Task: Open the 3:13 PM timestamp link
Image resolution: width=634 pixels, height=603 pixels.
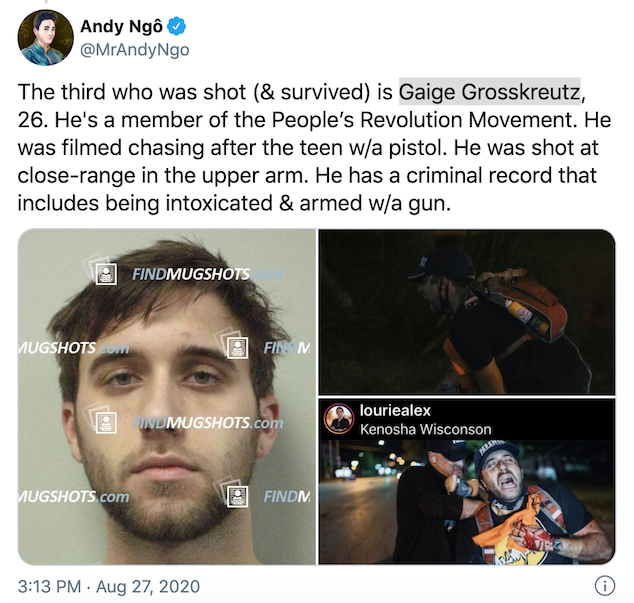Action: coord(49,586)
